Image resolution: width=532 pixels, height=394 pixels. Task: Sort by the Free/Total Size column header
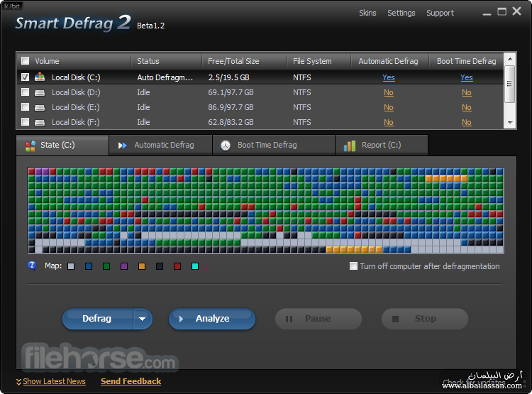[245, 61]
